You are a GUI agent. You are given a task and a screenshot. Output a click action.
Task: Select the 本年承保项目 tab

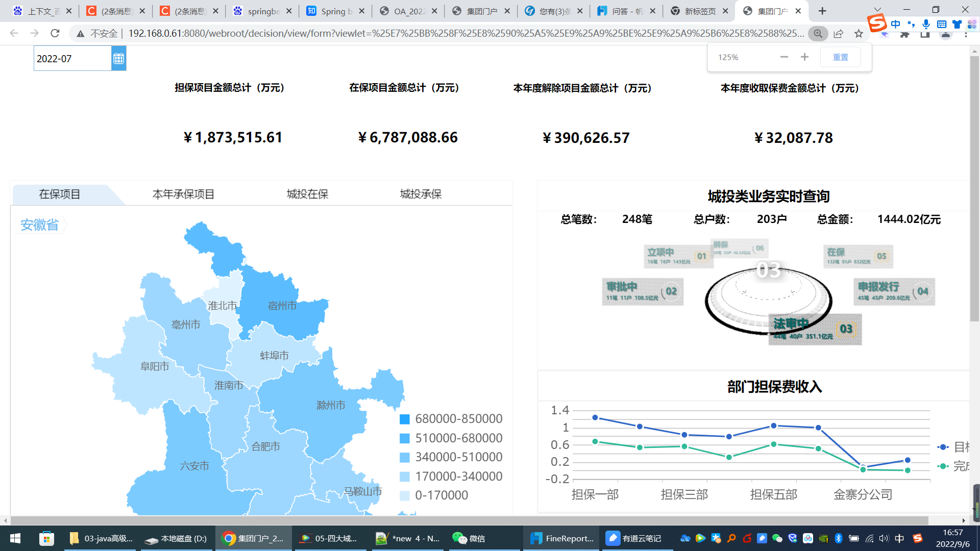[183, 194]
